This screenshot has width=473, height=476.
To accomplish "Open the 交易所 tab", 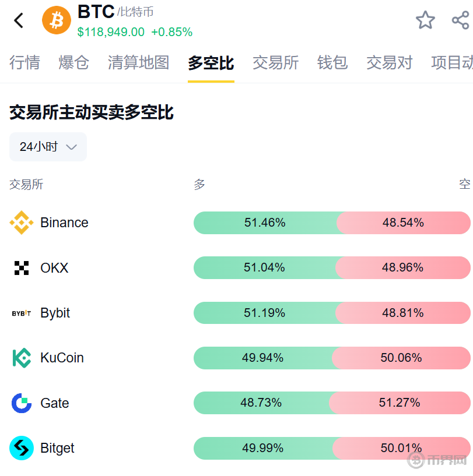I will coord(275,63).
